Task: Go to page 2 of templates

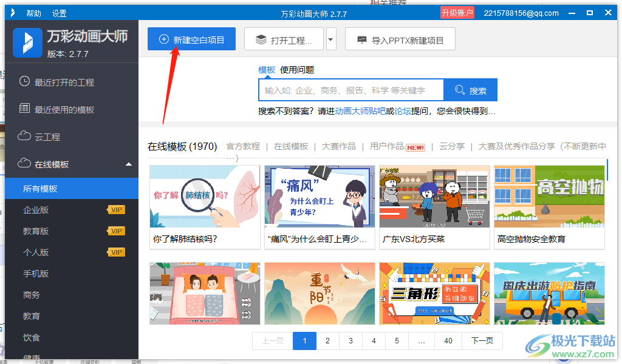Action: [327, 340]
